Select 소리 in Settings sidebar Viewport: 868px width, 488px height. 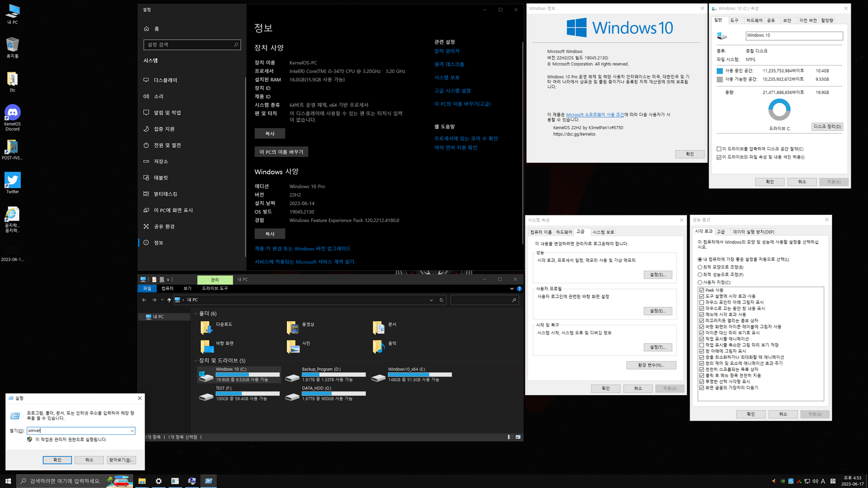click(x=192, y=96)
